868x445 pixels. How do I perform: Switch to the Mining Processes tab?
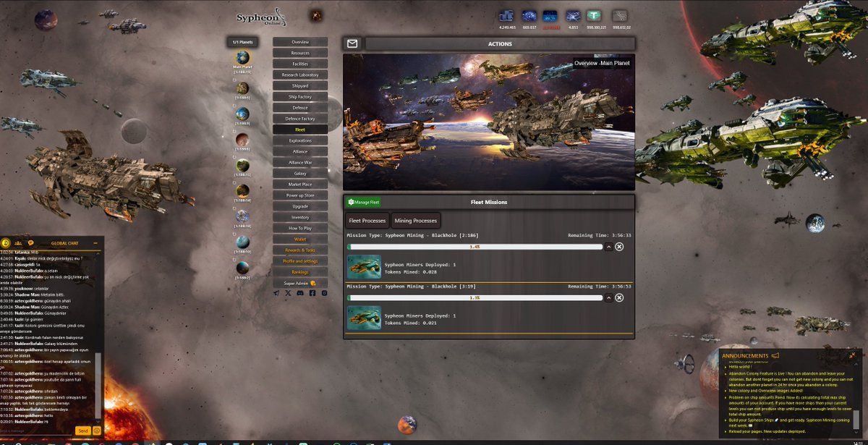click(415, 221)
